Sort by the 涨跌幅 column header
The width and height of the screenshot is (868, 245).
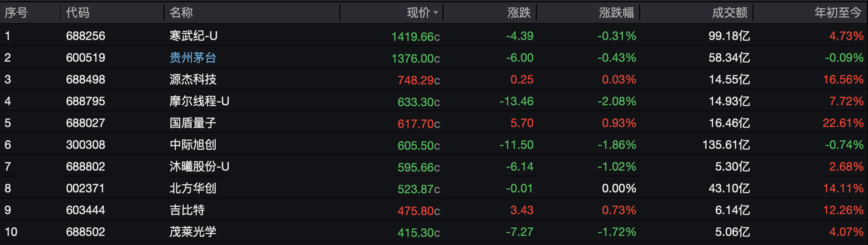[x=616, y=13]
